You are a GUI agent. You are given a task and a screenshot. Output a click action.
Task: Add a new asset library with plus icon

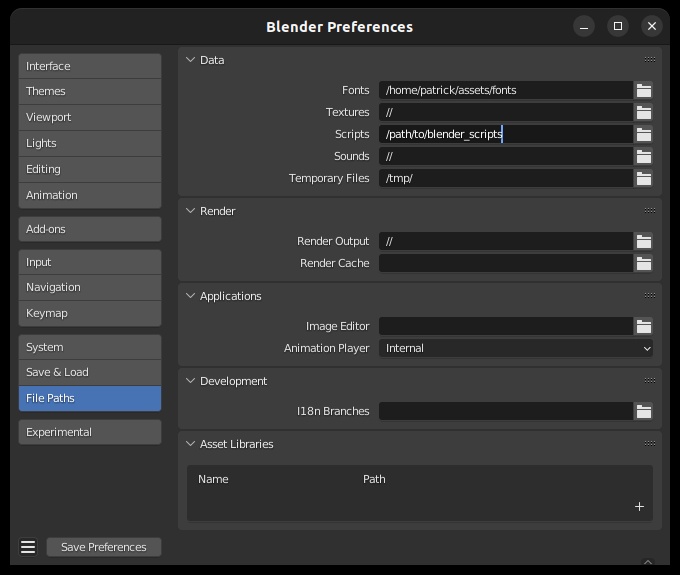point(639,506)
